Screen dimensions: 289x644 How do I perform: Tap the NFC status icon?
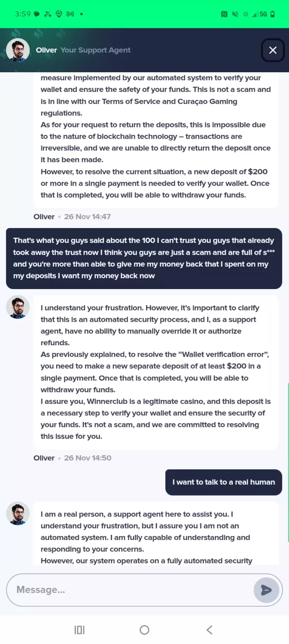pos(224,14)
